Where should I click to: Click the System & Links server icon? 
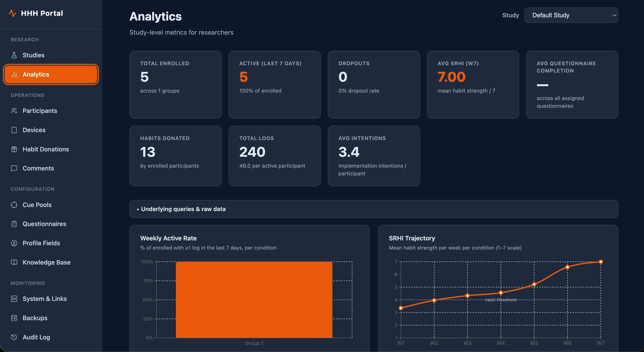point(14,299)
